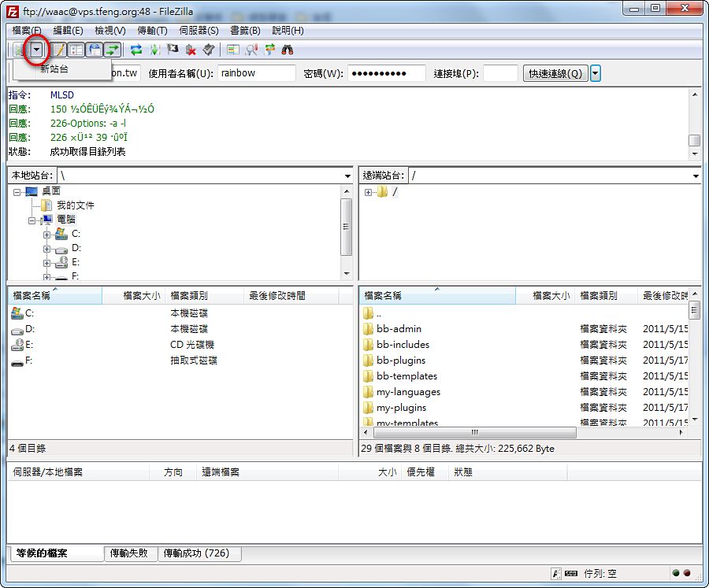Click the refresh file lists icon
709x588 pixels.
pyautogui.click(x=136, y=50)
